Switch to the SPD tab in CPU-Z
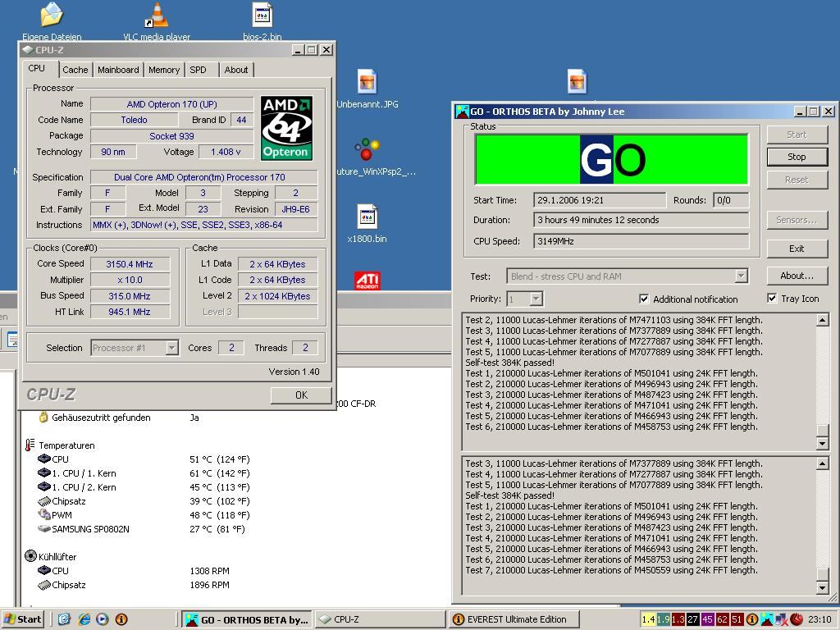This screenshot has height=630, width=840. coord(198,70)
